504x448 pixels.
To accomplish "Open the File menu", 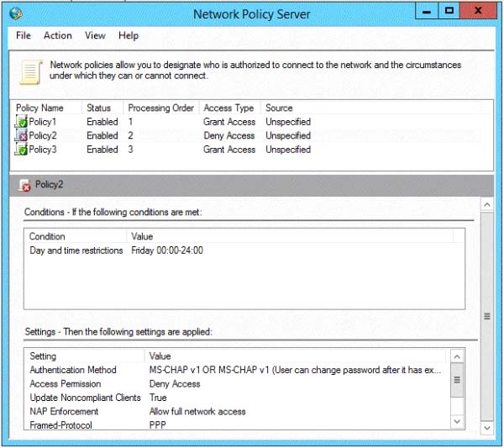I will pos(24,35).
